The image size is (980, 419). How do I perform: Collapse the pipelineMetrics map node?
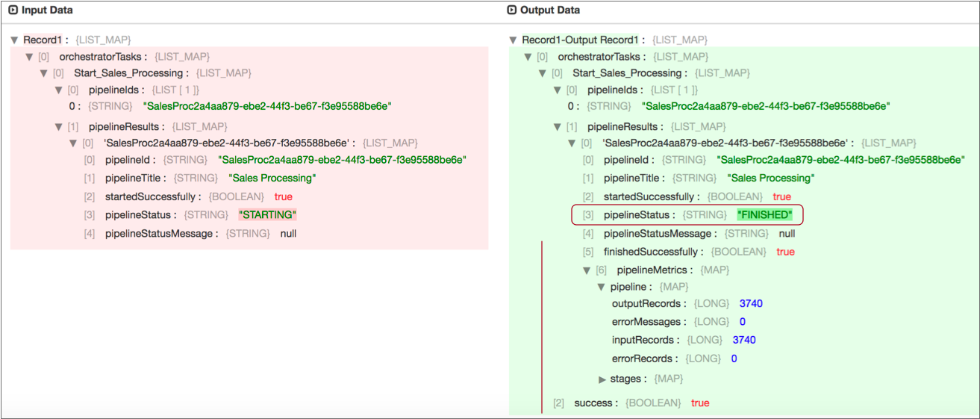click(x=586, y=270)
